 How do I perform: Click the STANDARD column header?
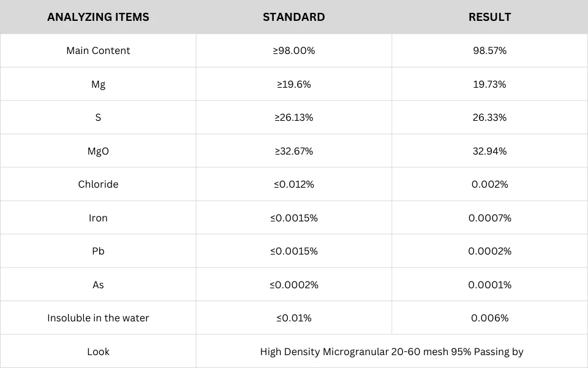[x=293, y=17]
